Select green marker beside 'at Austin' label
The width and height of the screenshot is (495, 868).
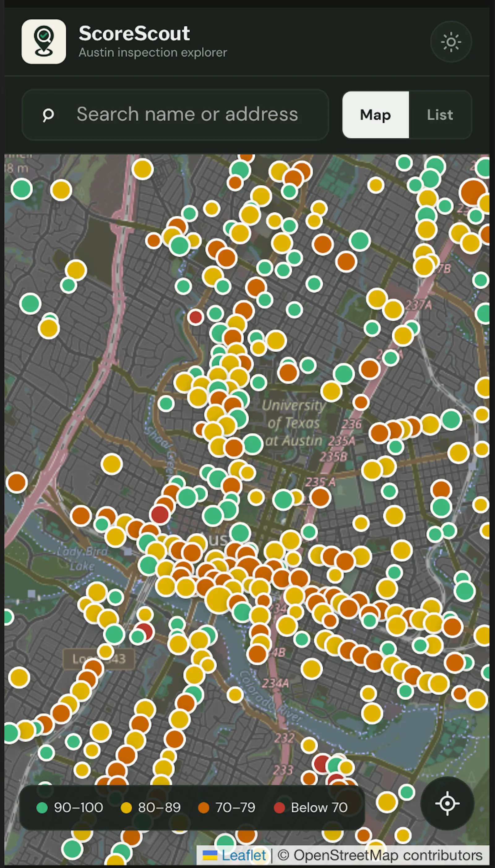(x=252, y=444)
